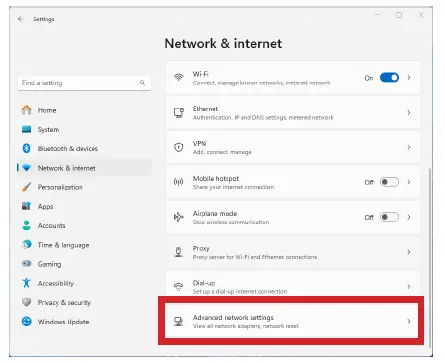This screenshot has height=363, width=445.
Task: Open Mobile hotspot row chevron
Action: (x=409, y=182)
